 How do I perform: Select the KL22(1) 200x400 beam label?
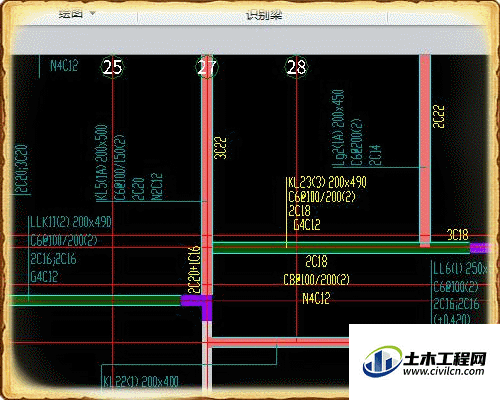(x=141, y=381)
